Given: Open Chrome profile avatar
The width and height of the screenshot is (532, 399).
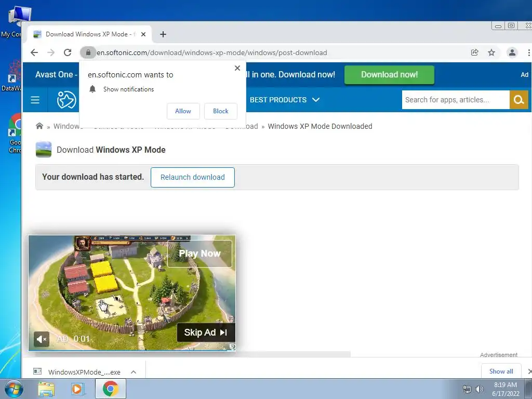Looking at the screenshot, I should tap(512, 52).
